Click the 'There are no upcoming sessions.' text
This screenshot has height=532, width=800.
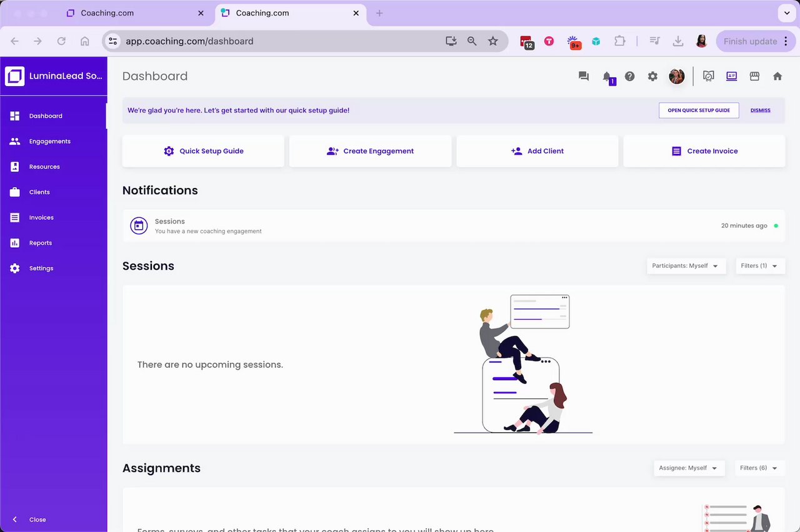[x=210, y=365]
